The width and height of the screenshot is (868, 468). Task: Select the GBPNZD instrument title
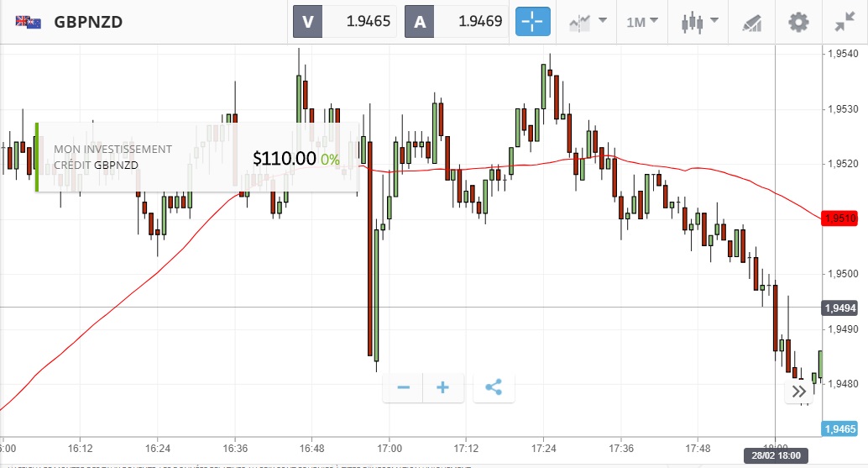click(x=88, y=22)
